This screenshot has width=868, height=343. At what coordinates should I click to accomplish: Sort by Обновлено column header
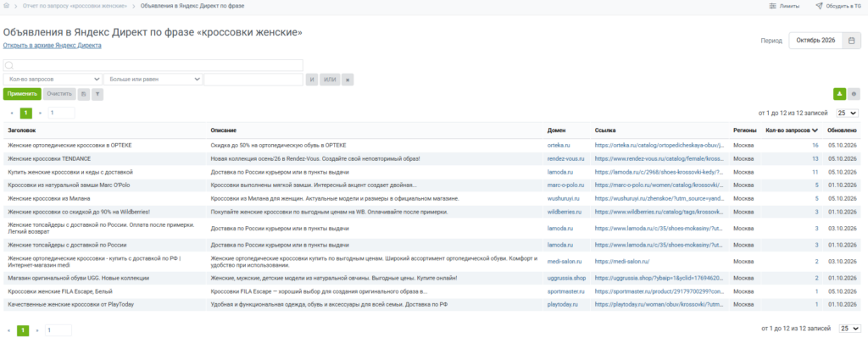842,130
